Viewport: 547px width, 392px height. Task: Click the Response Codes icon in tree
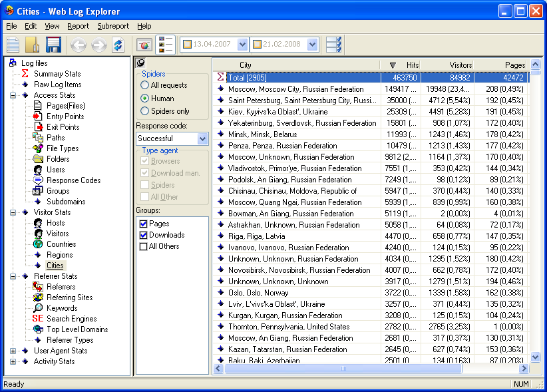[38, 180]
